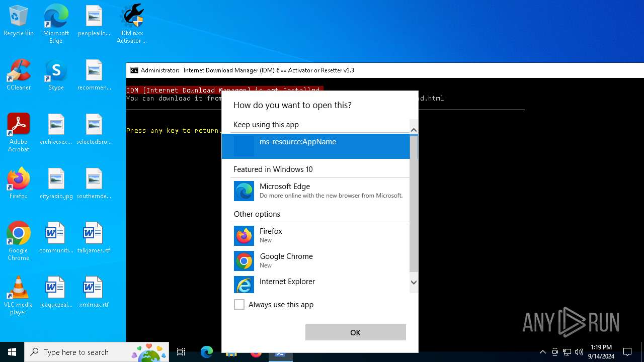Launch Firefox from desktop shortcut
Image resolution: width=644 pixels, height=362 pixels.
(19, 184)
